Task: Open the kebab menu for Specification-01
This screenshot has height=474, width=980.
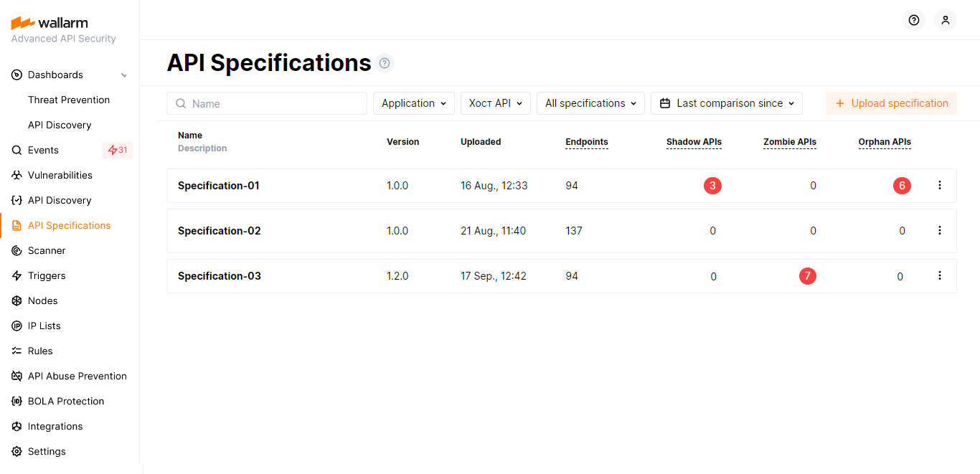Action: [x=940, y=185]
